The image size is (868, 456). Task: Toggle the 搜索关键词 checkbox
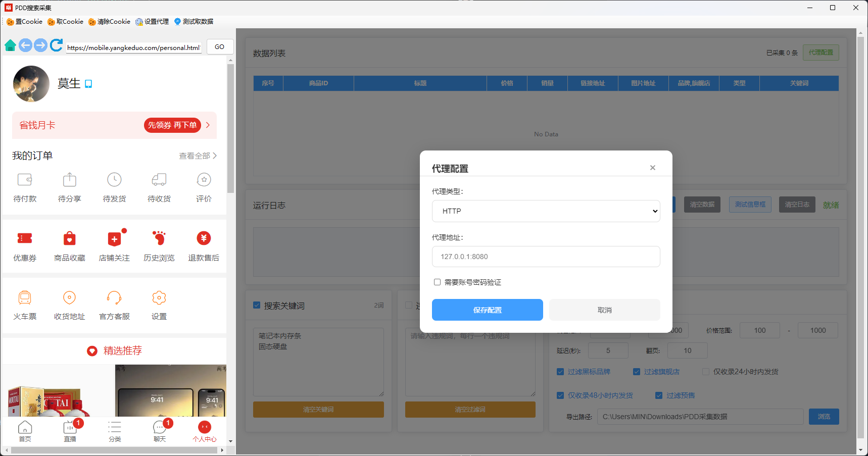pyautogui.click(x=257, y=306)
